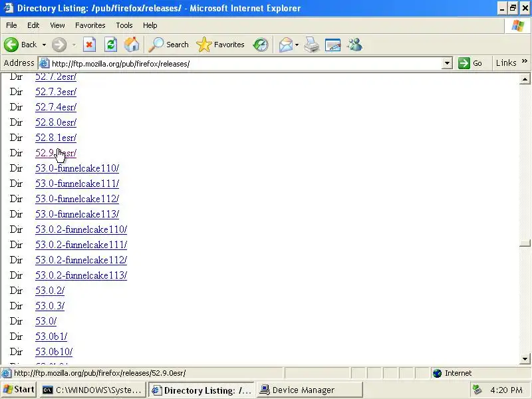Click the Forward arrow icon
Screen dimensions: 532x399
[59, 45]
